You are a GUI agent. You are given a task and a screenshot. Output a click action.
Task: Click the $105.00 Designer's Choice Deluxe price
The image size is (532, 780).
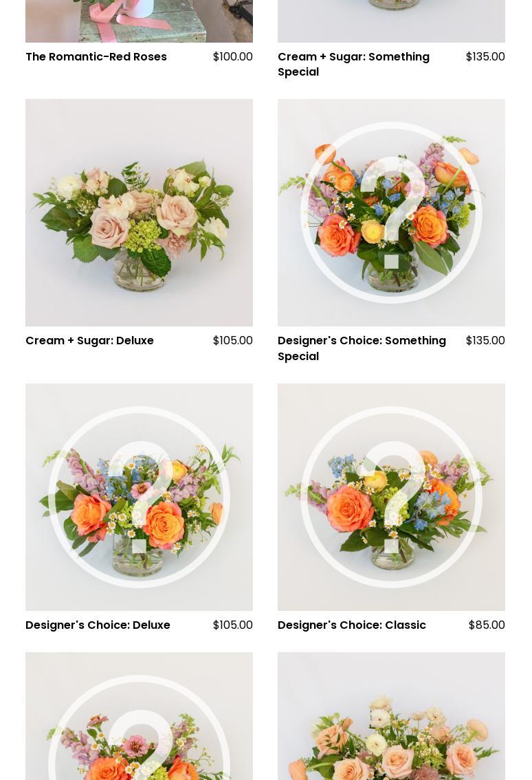click(x=232, y=625)
